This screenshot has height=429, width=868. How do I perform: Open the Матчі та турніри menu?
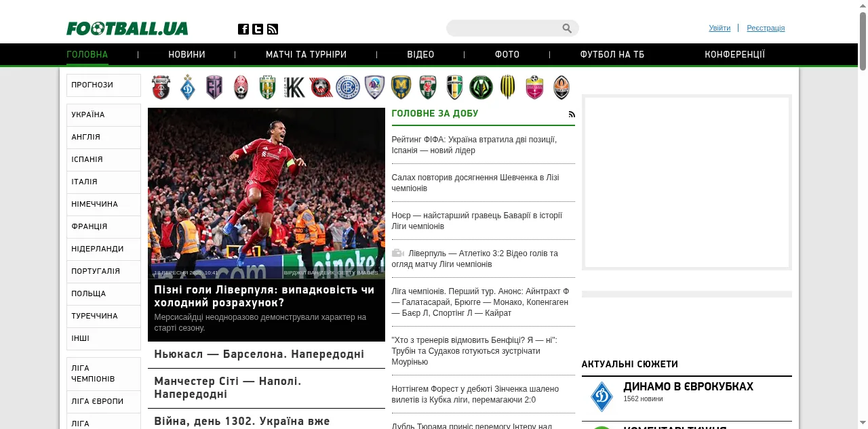point(306,55)
